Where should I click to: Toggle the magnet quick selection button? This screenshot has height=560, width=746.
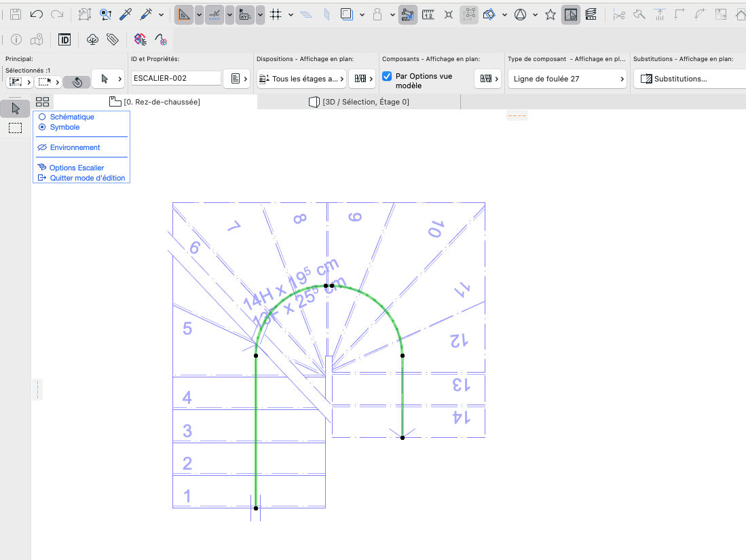click(x=77, y=82)
